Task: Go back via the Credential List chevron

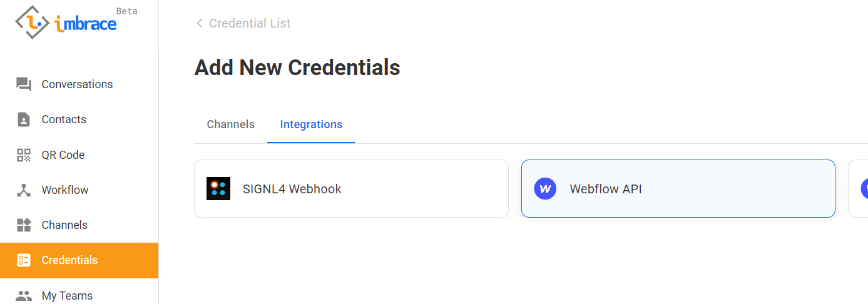Action: (x=200, y=23)
